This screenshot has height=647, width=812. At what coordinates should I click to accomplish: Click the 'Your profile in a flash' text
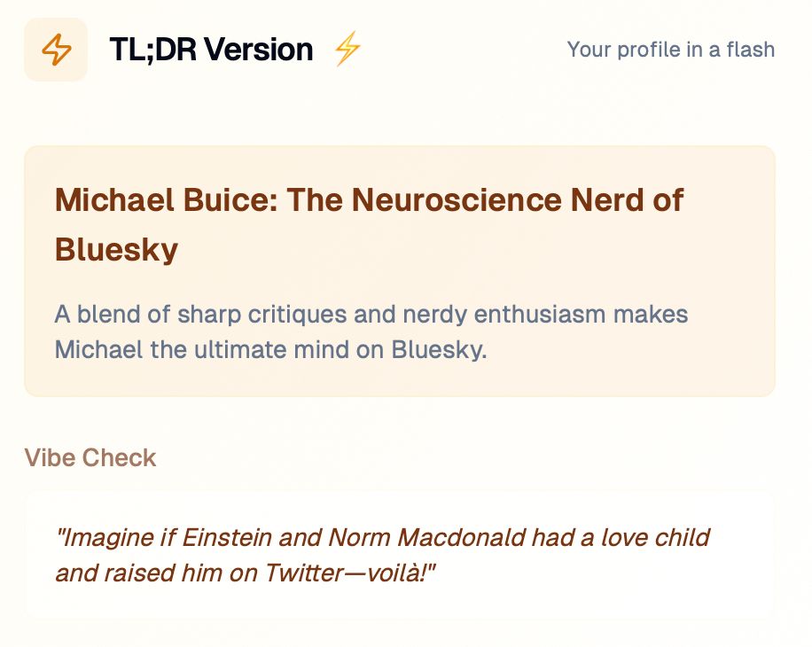tap(671, 50)
